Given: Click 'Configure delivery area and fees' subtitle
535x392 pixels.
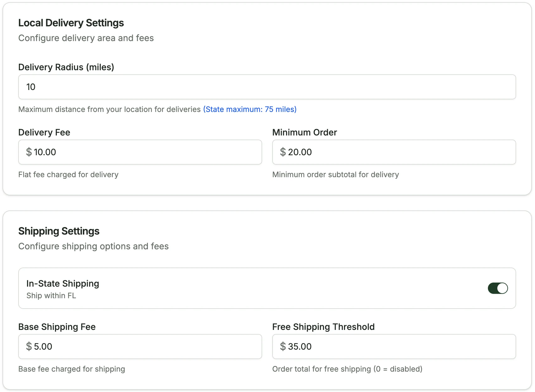Looking at the screenshot, I should coord(86,38).
